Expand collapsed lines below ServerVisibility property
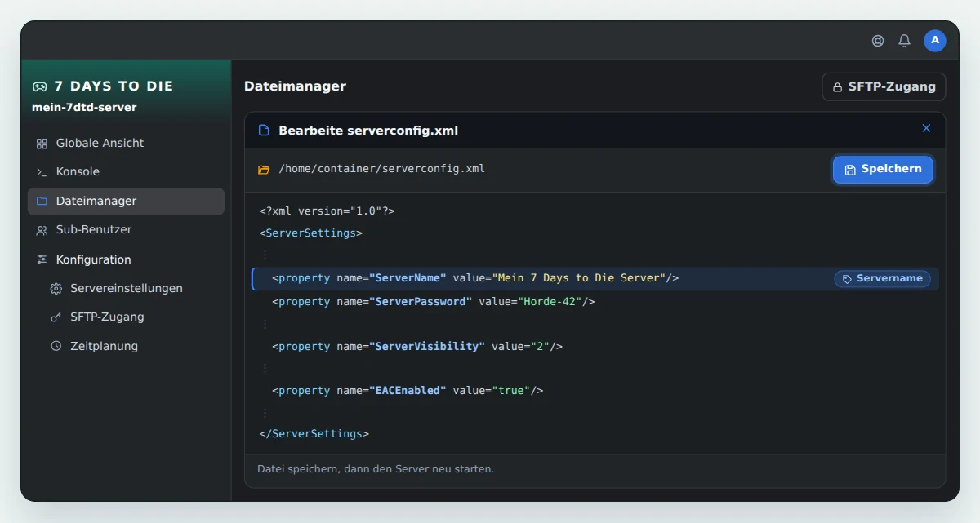980x523 pixels. tap(265, 369)
